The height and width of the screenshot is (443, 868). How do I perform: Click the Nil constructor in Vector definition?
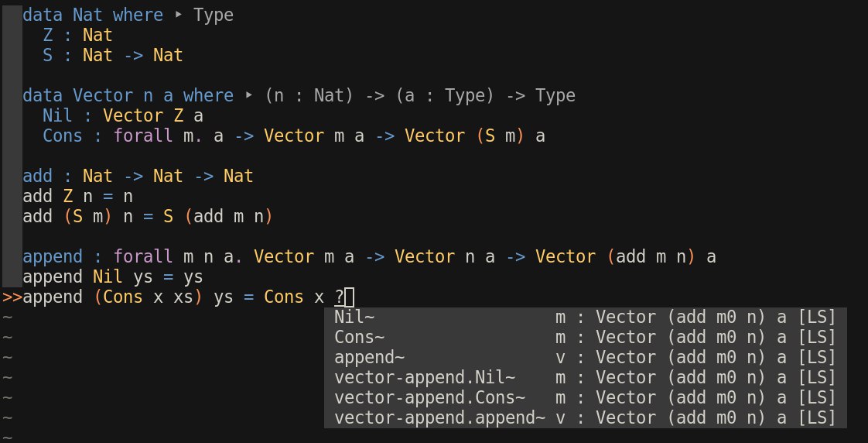[57, 115]
